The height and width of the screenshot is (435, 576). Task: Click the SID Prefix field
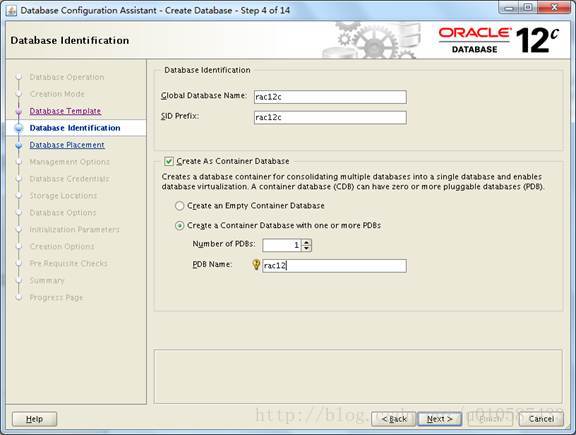(x=330, y=118)
